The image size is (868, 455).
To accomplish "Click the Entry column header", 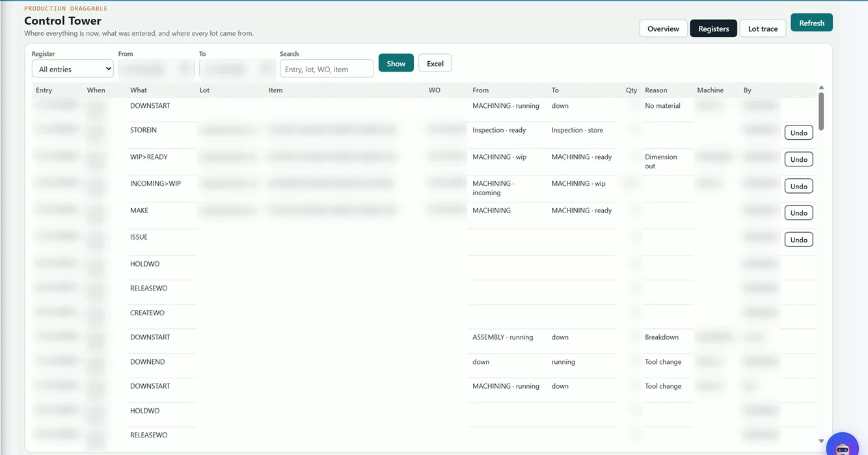I will 44,90.
